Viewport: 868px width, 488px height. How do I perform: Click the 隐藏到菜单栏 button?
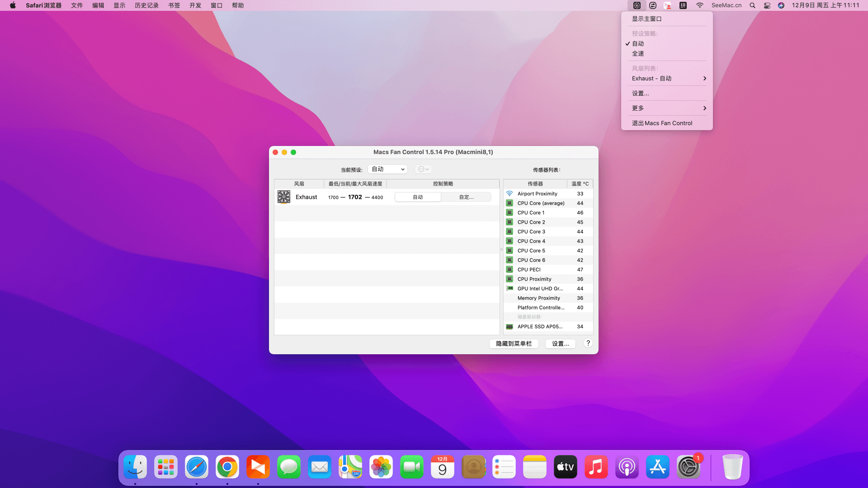point(514,344)
